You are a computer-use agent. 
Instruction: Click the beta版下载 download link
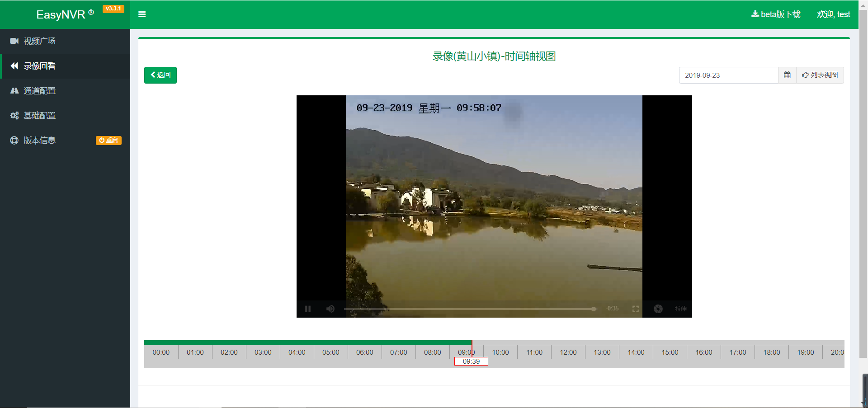tap(776, 14)
